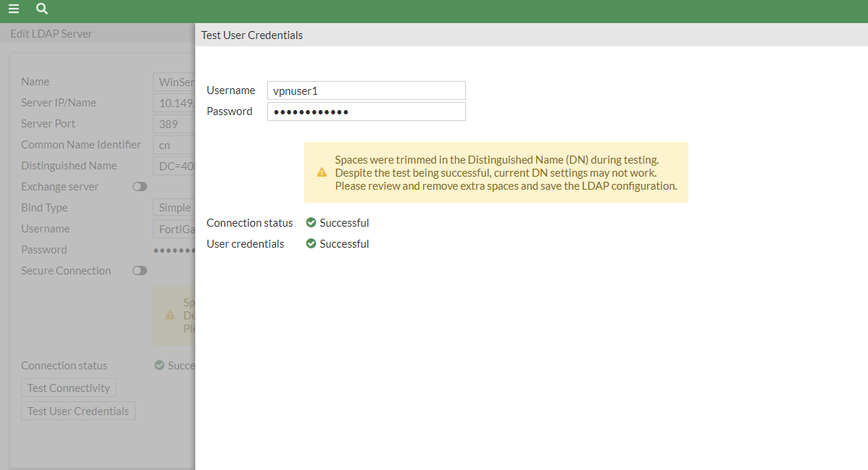Viewport: 868px width, 470px height.
Task: Click the Server Port field showing 389
Action: tap(174, 124)
